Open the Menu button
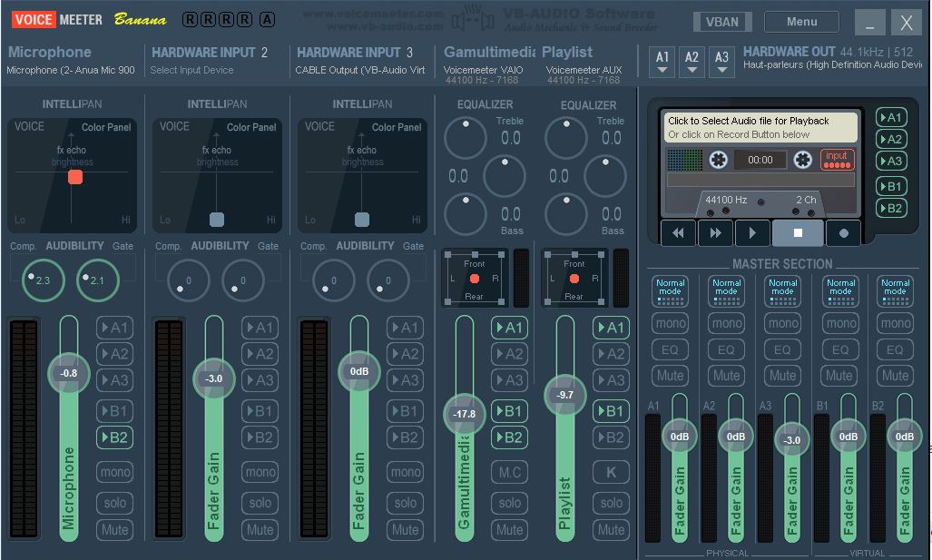The height and width of the screenshot is (560, 932). pos(801,22)
